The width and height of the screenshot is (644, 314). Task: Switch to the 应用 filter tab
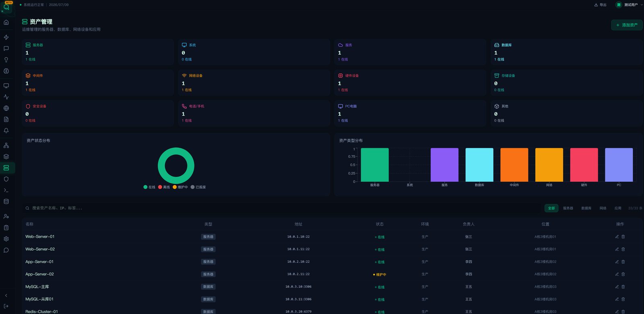618,208
